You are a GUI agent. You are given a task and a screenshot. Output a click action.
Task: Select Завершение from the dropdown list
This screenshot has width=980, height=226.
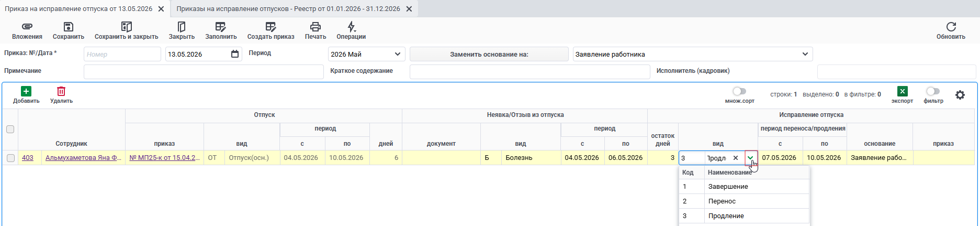744,187
